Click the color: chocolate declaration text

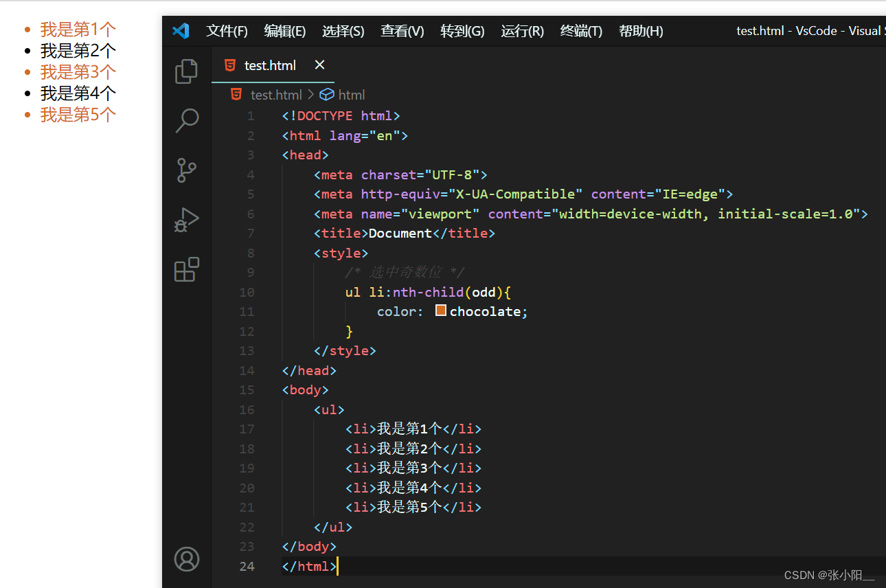click(453, 312)
